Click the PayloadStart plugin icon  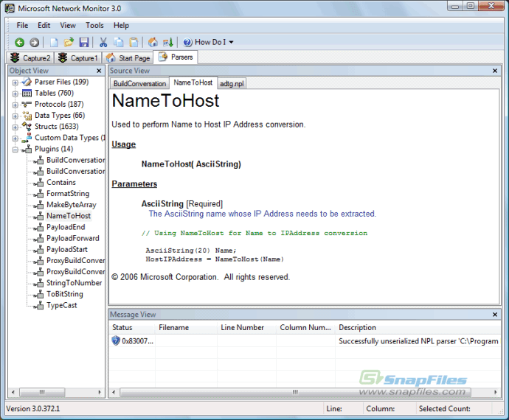point(38,250)
